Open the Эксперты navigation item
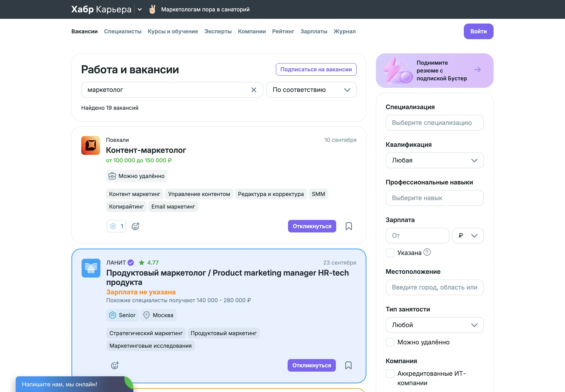565x392 pixels. tap(218, 31)
